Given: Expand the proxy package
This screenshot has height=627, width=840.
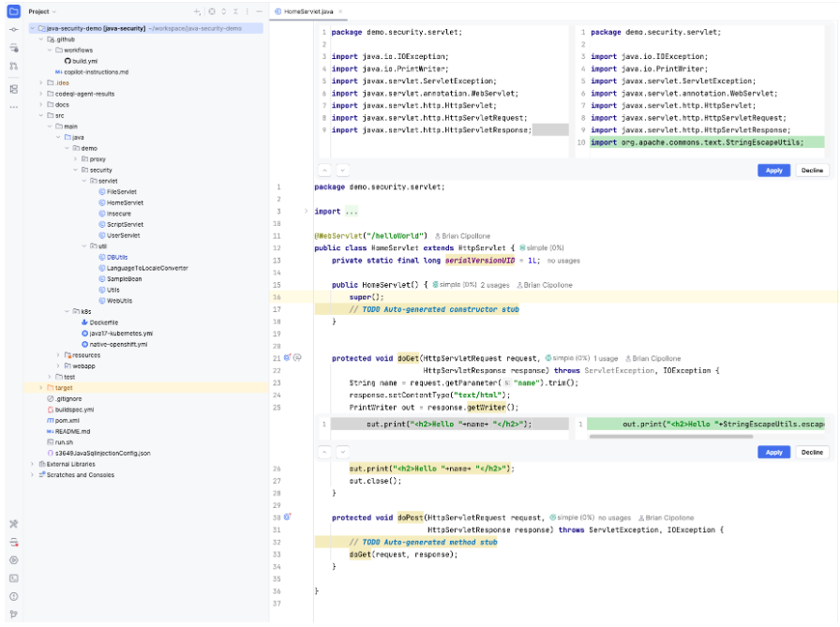Looking at the screenshot, I should (76, 159).
